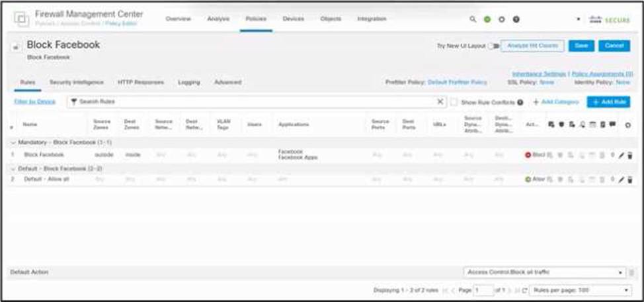Click the green Allow action icon on rule 2
The width and height of the screenshot is (644, 302).
click(528, 179)
